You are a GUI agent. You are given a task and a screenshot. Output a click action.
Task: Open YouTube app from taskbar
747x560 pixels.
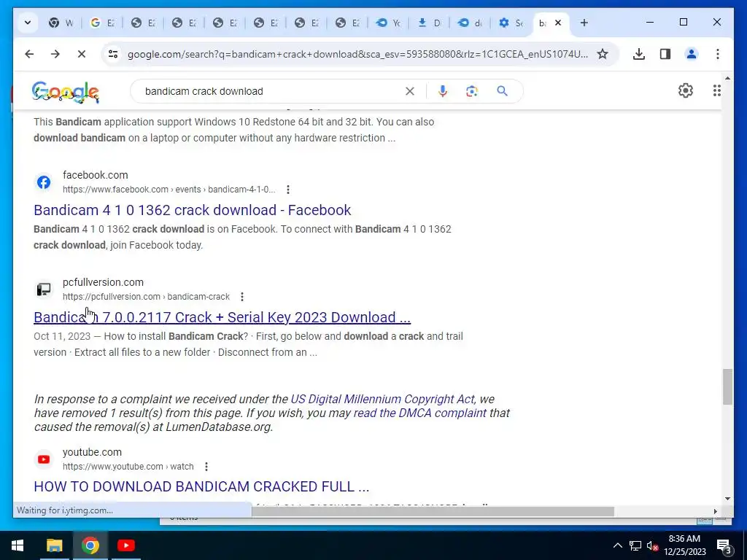(125, 545)
